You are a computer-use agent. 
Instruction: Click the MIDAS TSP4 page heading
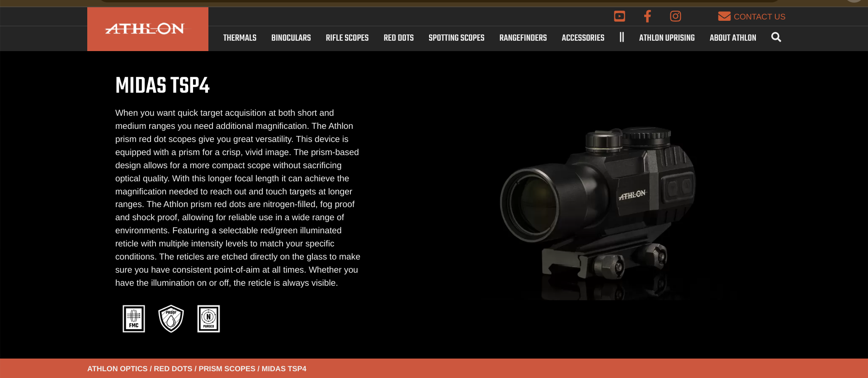tap(162, 85)
